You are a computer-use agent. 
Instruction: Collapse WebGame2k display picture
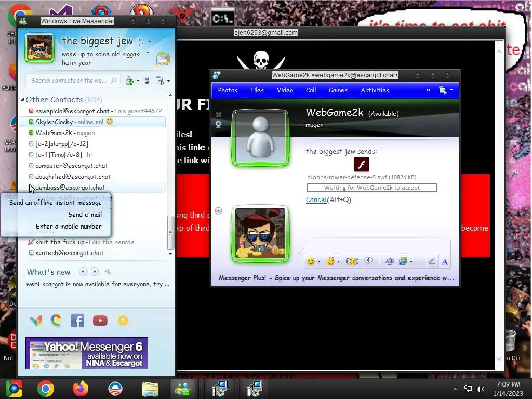219,114
